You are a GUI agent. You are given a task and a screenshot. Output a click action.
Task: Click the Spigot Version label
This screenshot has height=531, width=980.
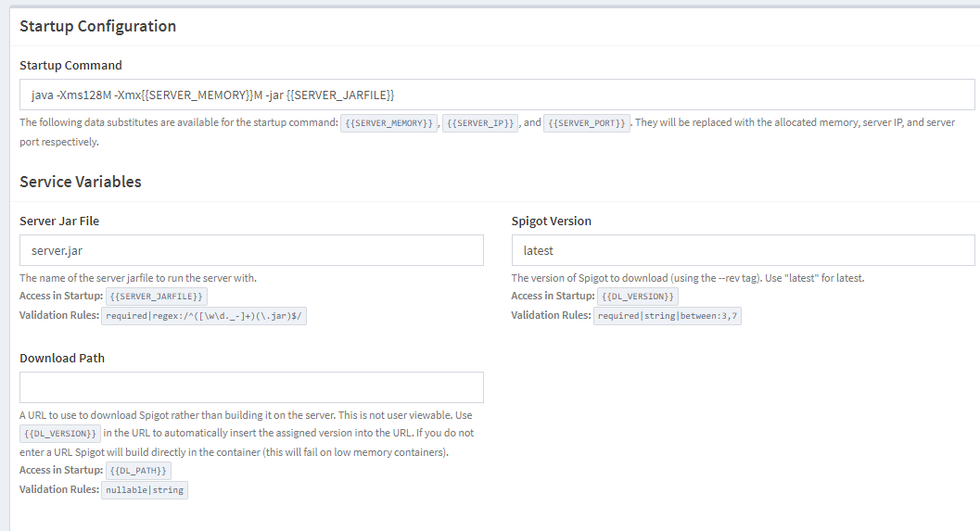point(551,221)
